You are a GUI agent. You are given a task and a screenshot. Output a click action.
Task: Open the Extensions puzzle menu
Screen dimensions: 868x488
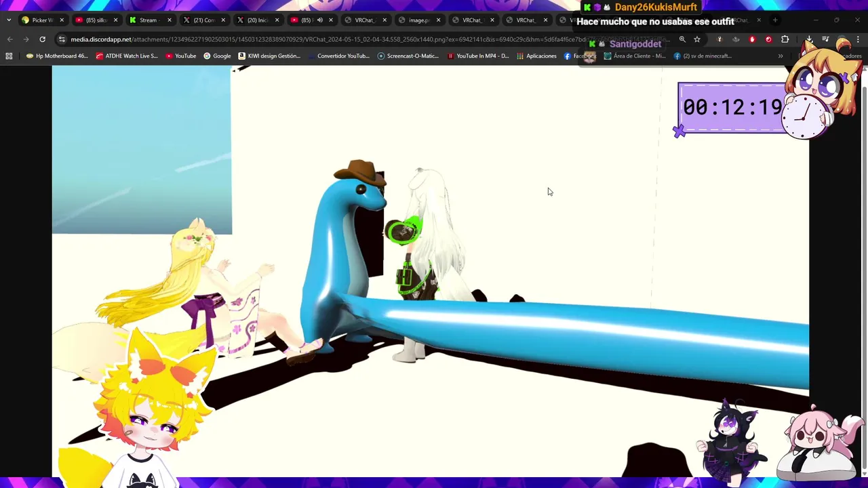click(785, 39)
